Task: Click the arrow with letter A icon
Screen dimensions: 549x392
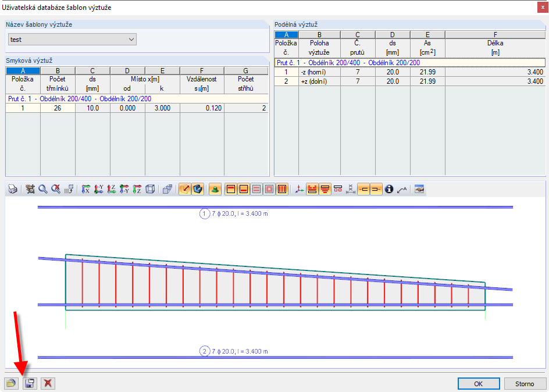Action: click(402, 190)
